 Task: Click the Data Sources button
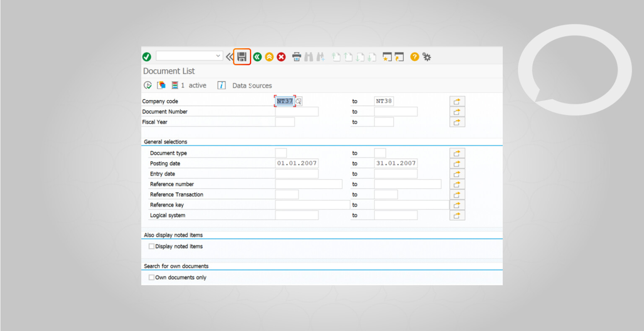click(252, 85)
